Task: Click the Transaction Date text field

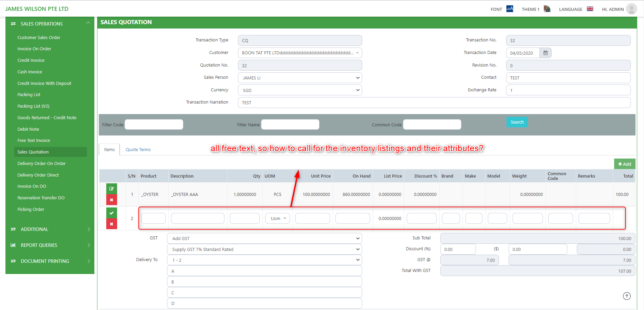Action: point(523,53)
